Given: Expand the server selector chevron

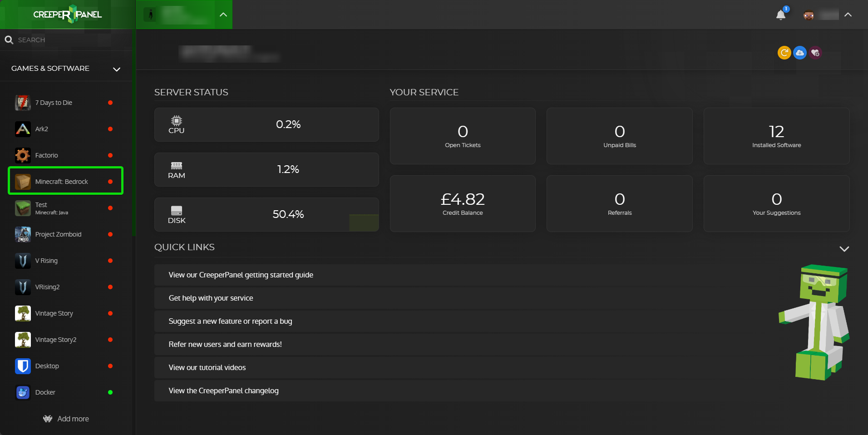Looking at the screenshot, I should tap(223, 15).
